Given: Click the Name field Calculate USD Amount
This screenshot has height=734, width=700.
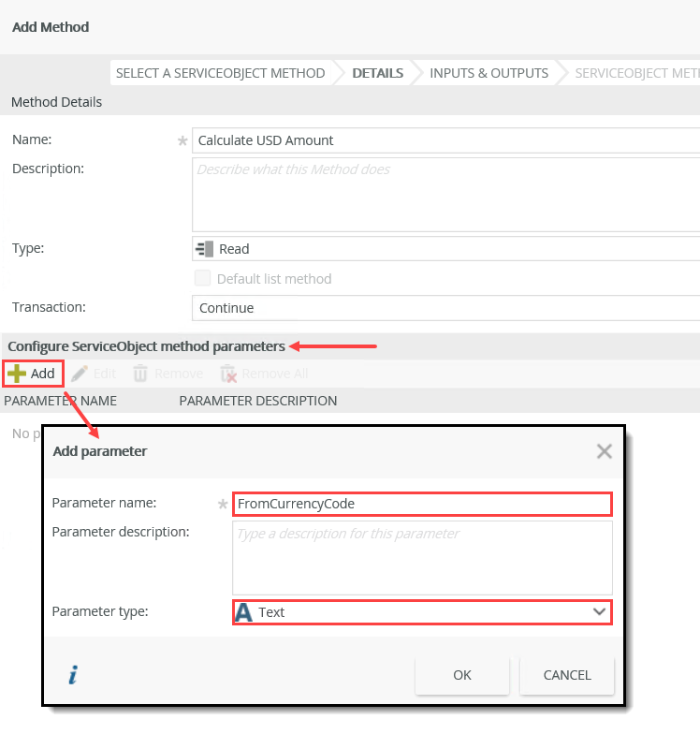Looking at the screenshot, I should pyautogui.click(x=445, y=140).
